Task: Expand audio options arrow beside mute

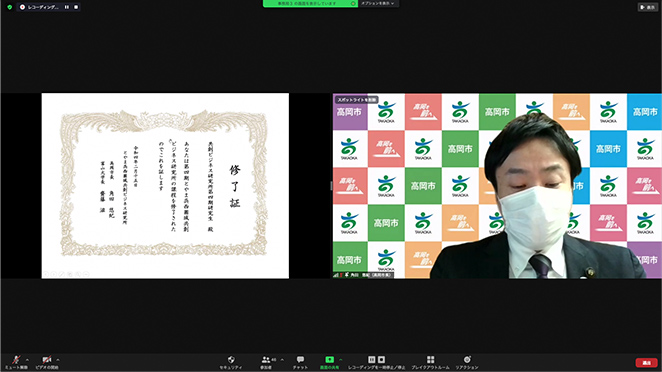Action: point(27,360)
